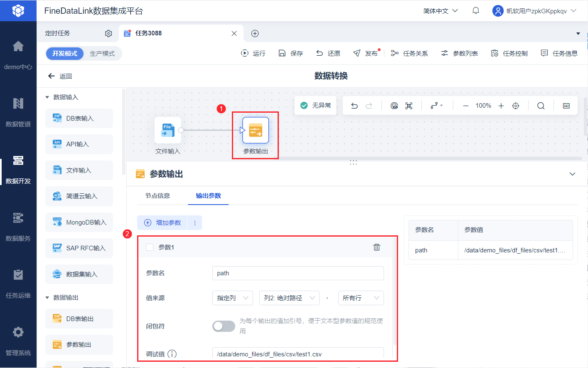Search nodes with magnifier icon
Image resolution: width=588 pixels, height=368 pixels.
pyautogui.click(x=541, y=106)
